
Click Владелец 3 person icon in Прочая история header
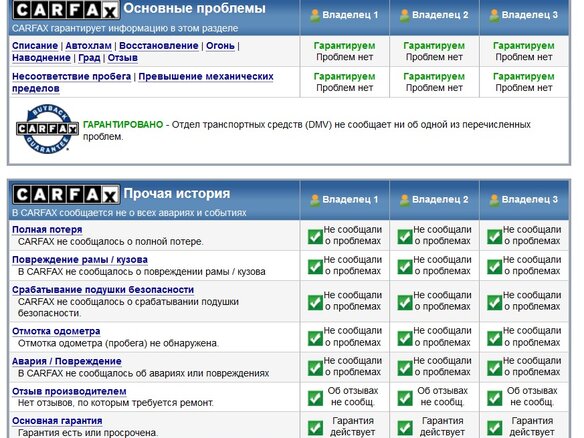494,200
